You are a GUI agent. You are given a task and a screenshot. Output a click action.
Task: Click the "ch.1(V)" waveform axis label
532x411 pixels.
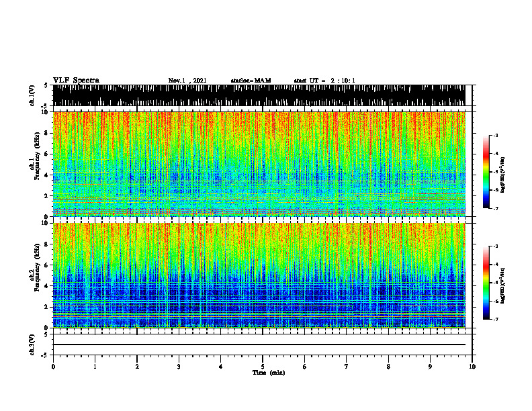[32, 95]
